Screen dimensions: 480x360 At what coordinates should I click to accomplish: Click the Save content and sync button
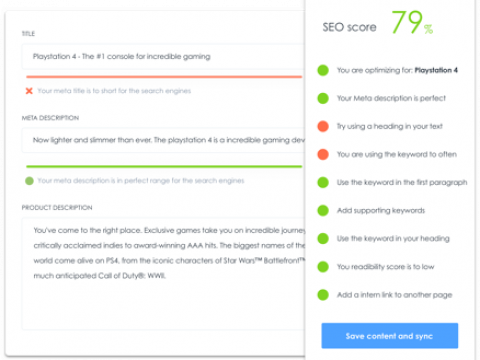pyautogui.click(x=390, y=336)
